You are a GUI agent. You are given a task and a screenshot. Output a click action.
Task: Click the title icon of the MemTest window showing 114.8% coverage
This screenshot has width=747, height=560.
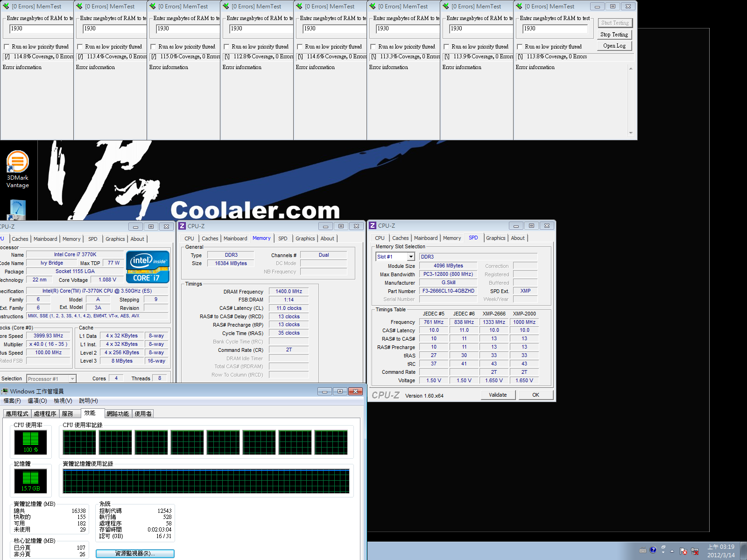(6, 6)
